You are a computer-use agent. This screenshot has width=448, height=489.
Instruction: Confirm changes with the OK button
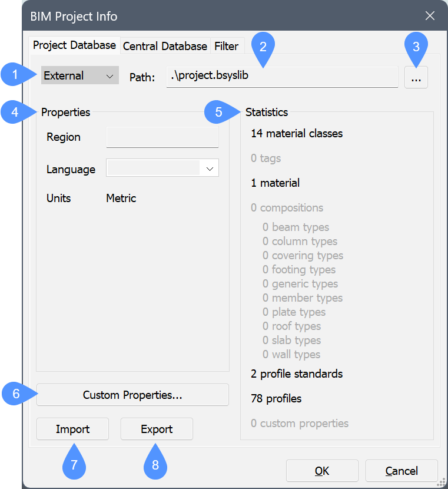[x=321, y=471]
